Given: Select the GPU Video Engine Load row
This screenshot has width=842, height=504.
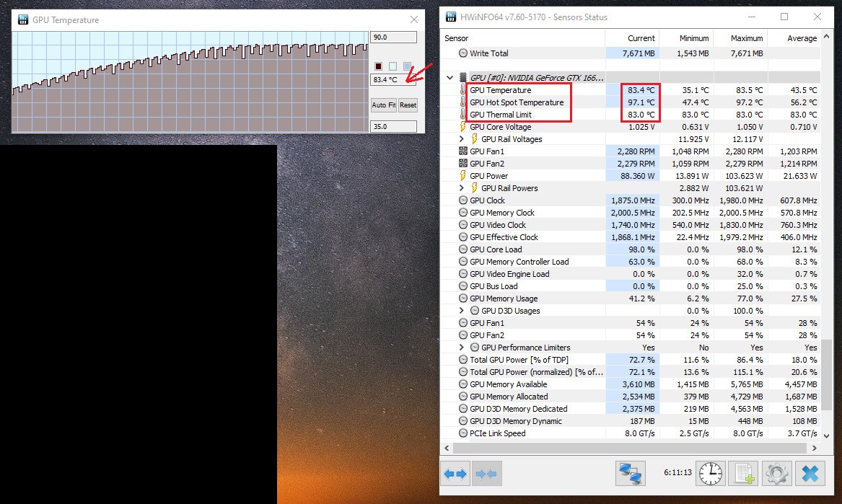Looking at the screenshot, I should pyautogui.click(x=631, y=274).
